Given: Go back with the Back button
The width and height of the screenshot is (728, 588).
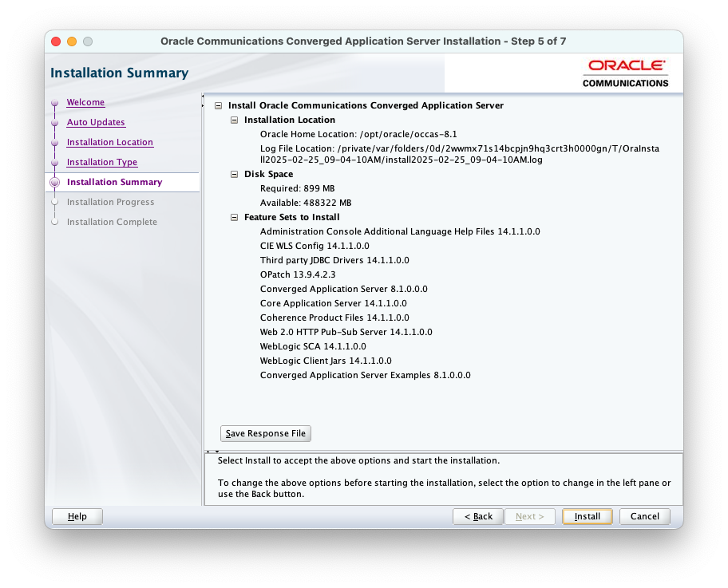Looking at the screenshot, I should coord(477,516).
